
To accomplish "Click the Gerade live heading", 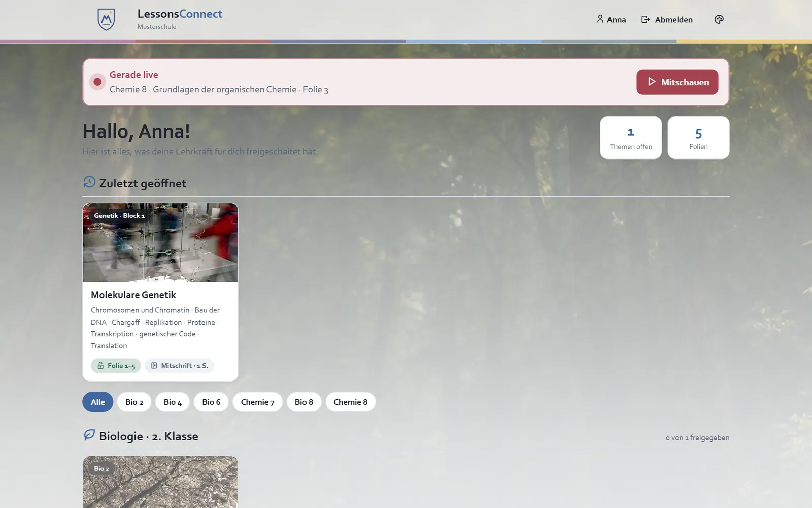I will [134, 75].
